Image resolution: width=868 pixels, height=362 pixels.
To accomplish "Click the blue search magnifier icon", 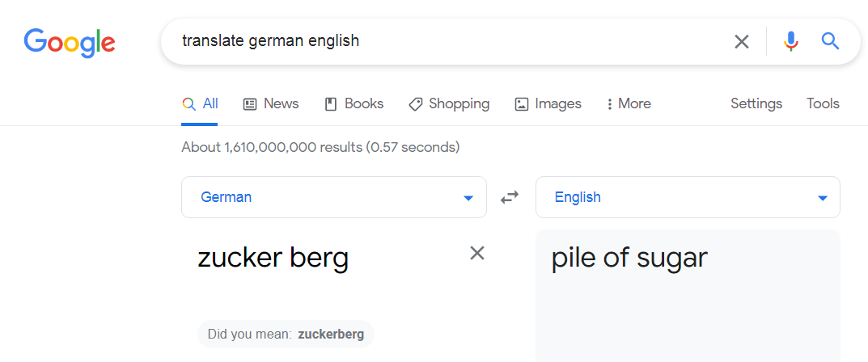I will 830,41.
